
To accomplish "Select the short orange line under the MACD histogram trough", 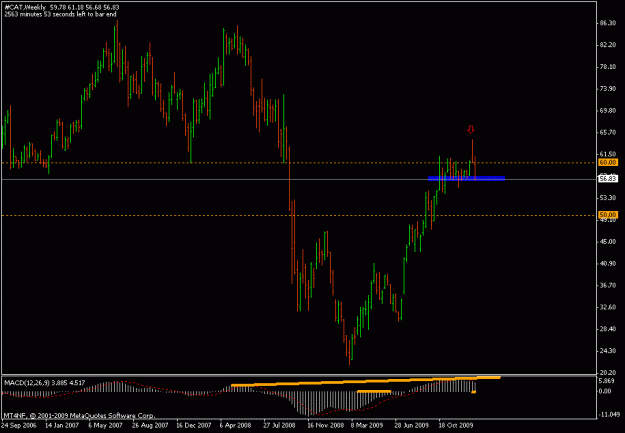I will (x=374, y=392).
